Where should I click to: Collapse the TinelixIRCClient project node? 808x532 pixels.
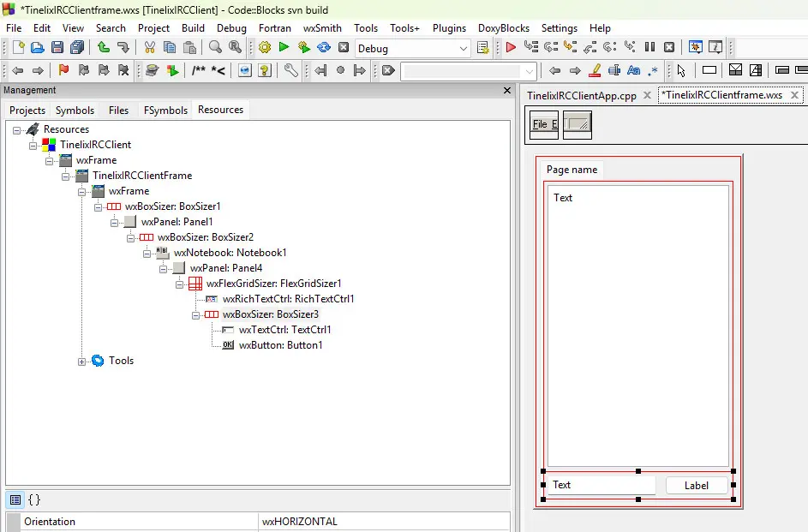pyautogui.click(x=33, y=146)
